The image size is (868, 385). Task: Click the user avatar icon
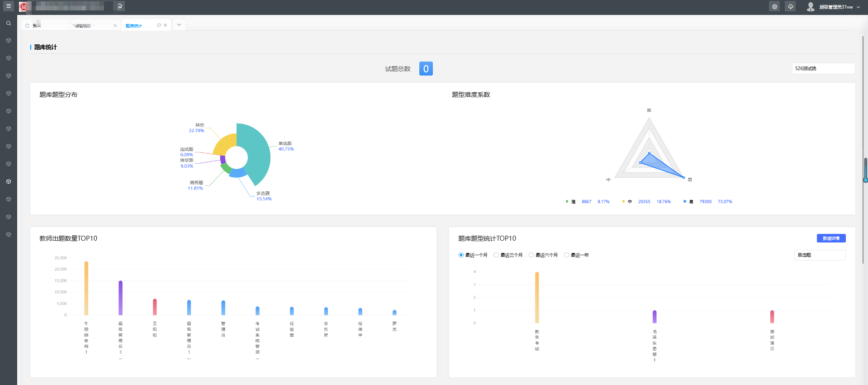[x=810, y=7]
